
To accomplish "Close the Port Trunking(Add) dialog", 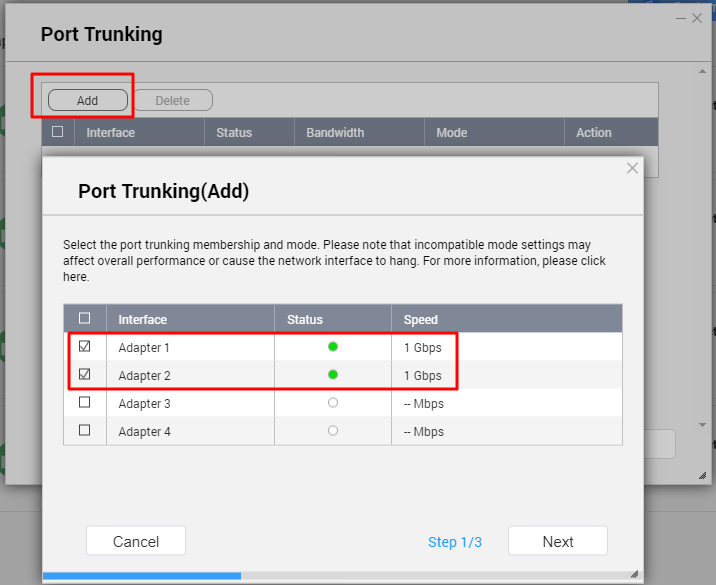I will tap(632, 168).
